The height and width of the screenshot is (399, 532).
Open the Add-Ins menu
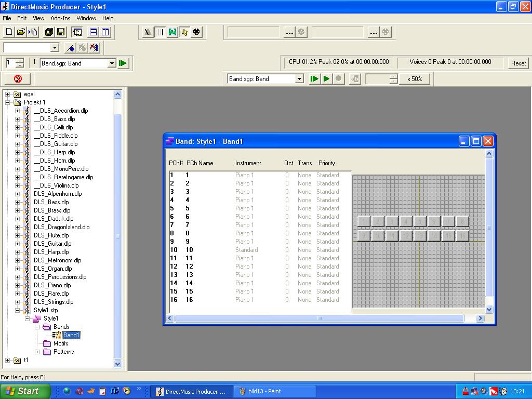pos(60,18)
